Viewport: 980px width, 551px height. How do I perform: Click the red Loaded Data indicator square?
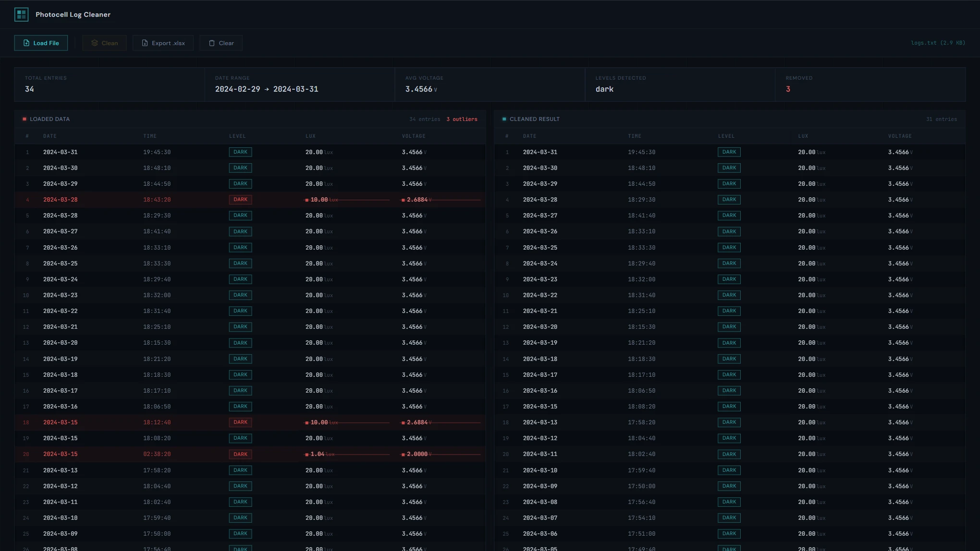[x=24, y=119]
